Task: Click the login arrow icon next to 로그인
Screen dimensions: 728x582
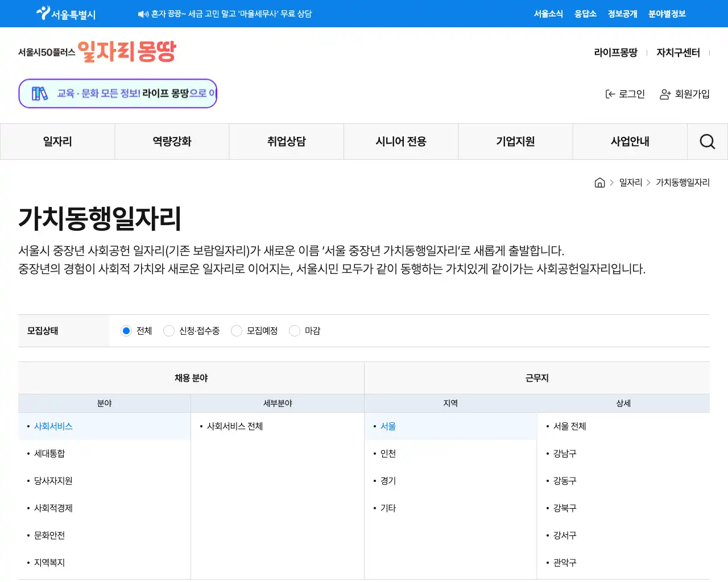Action: coord(610,94)
